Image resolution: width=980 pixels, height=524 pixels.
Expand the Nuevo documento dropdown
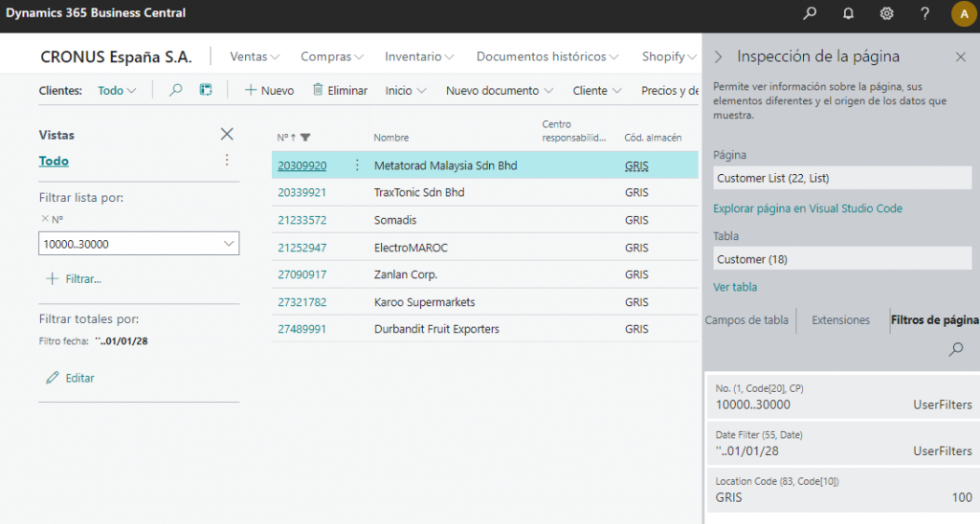point(500,91)
